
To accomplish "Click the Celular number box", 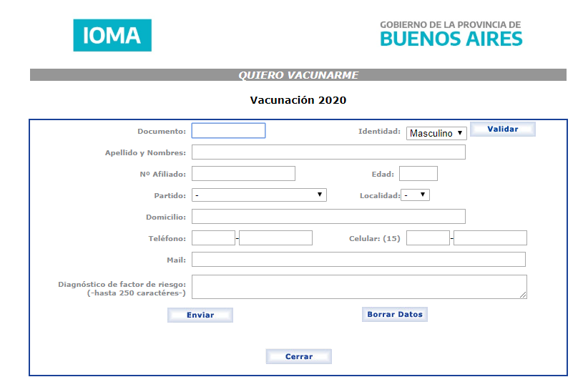I will 490,237.
